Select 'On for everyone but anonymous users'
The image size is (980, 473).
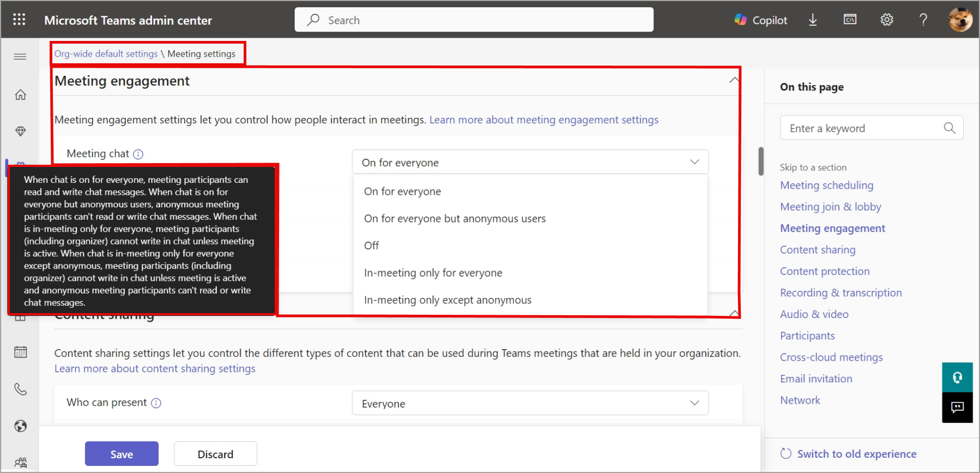click(x=455, y=219)
